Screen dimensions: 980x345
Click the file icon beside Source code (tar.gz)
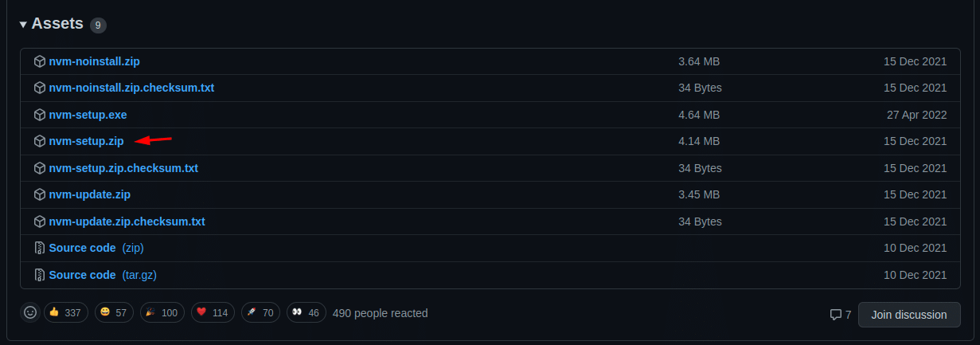(40, 275)
